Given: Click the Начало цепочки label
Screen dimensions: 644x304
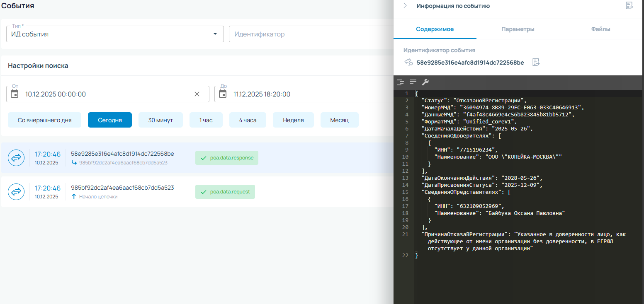Looking at the screenshot, I should [x=98, y=197].
